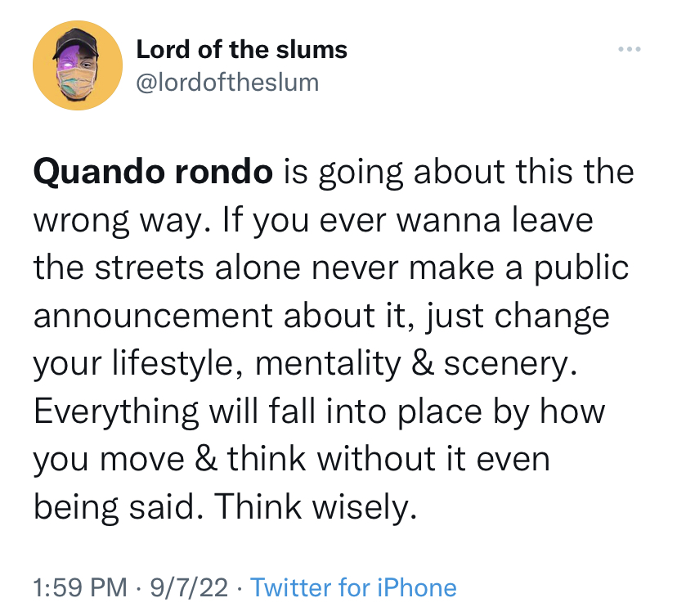Follow the Twitter for iPhone source link
677x616 pixels.
click(x=355, y=587)
